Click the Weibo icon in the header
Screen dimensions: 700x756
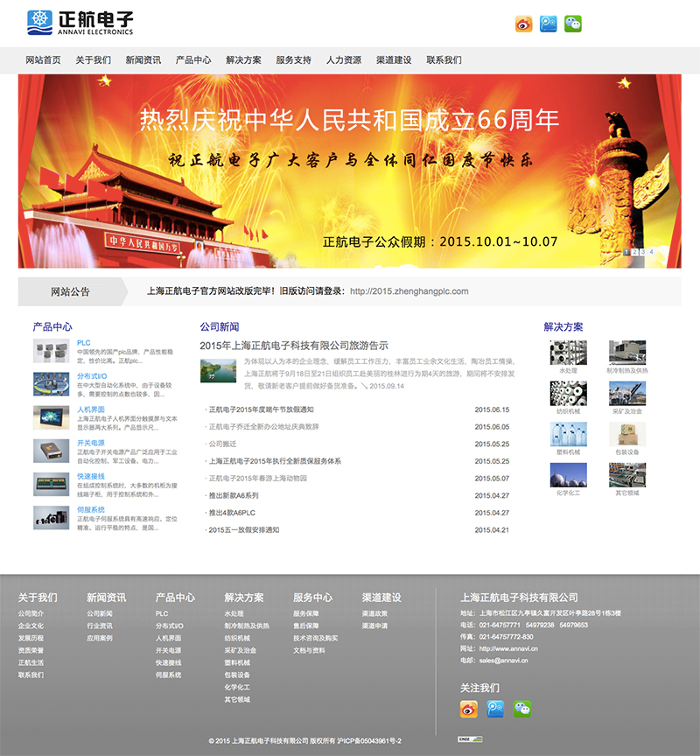(x=524, y=24)
